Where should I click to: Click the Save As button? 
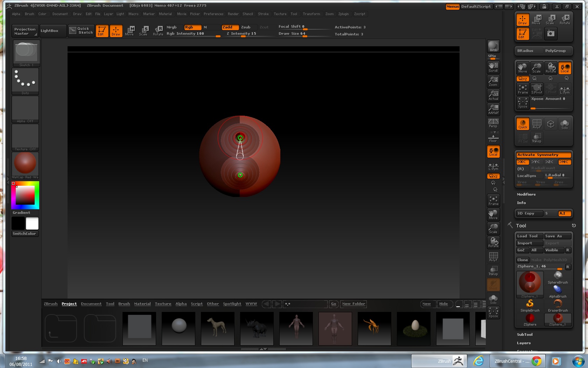[558, 236]
